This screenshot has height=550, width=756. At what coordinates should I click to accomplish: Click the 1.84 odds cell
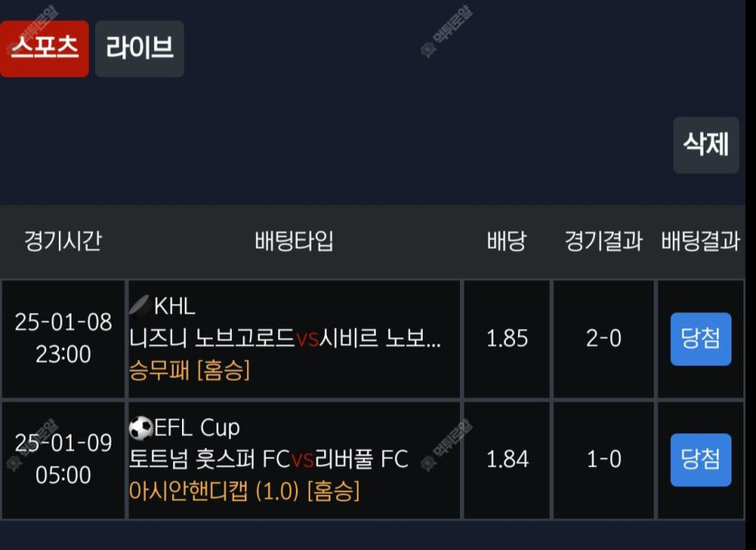[x=507, y=460]
